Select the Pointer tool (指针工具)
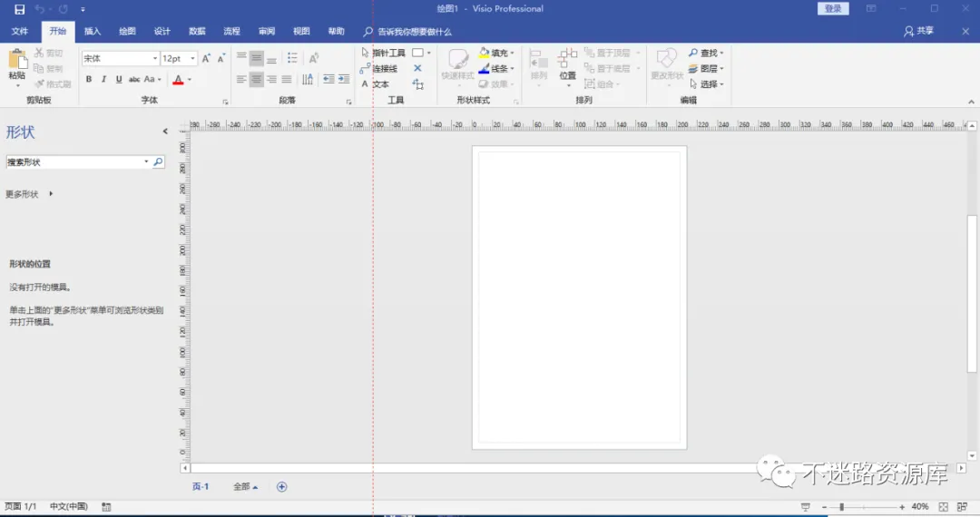 pyautogui.click(x=383, y=54)
